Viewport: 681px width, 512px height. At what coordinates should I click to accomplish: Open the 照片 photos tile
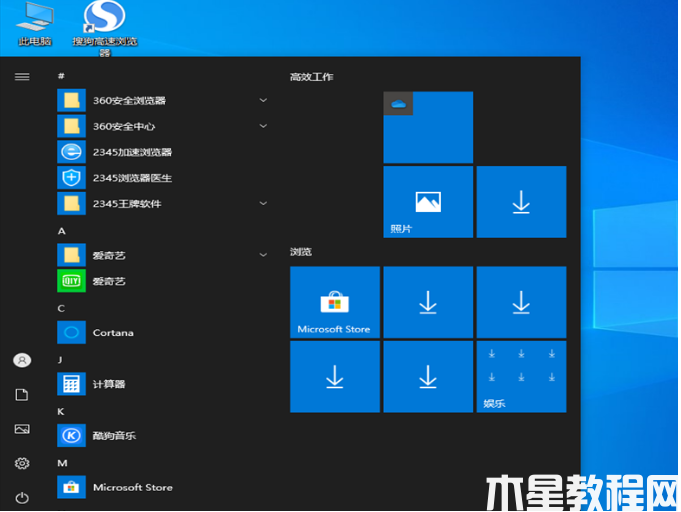(428, 202)
